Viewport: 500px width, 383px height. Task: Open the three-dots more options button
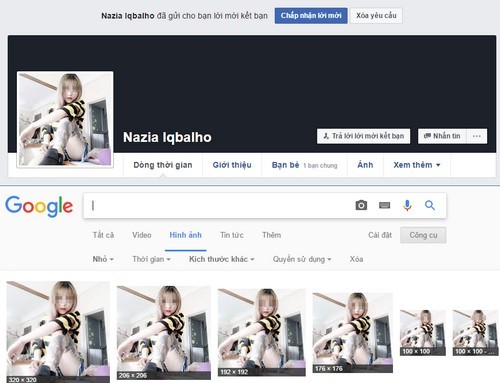(x=477, y=136)
